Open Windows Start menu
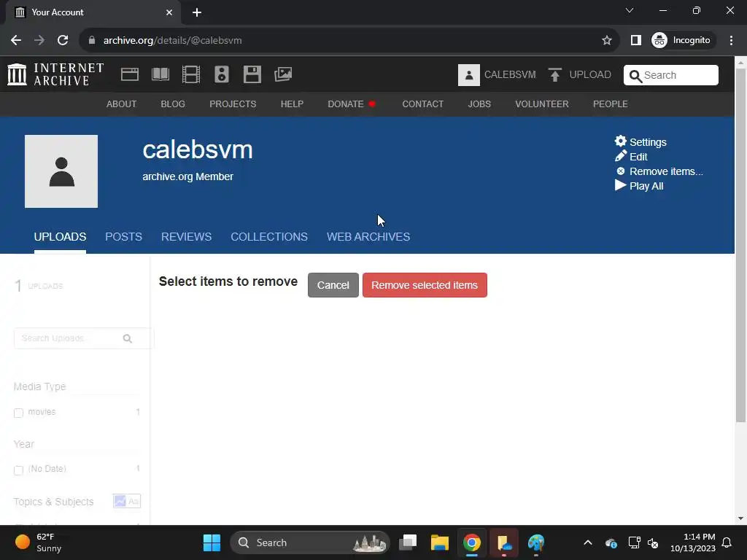Image resolution: width=747 pixels, height=560 pixels. coord(212,542)
